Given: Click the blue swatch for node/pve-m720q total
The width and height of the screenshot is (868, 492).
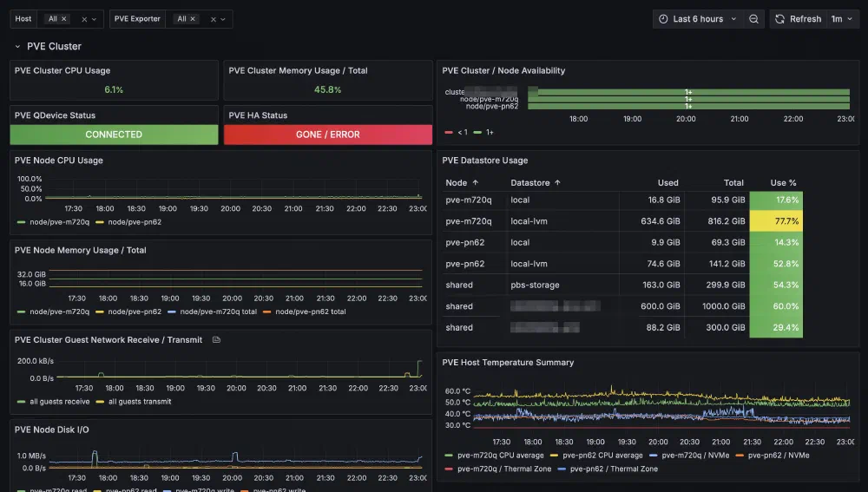Looking at the screenshot, I should tap(172, 312).
